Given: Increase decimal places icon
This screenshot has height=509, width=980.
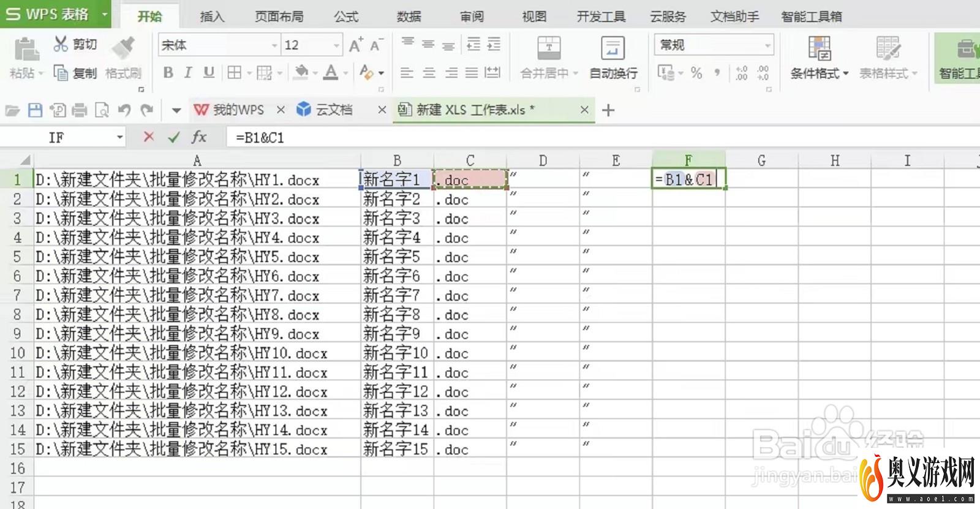Looking at the screenshot, I should 742,73.
